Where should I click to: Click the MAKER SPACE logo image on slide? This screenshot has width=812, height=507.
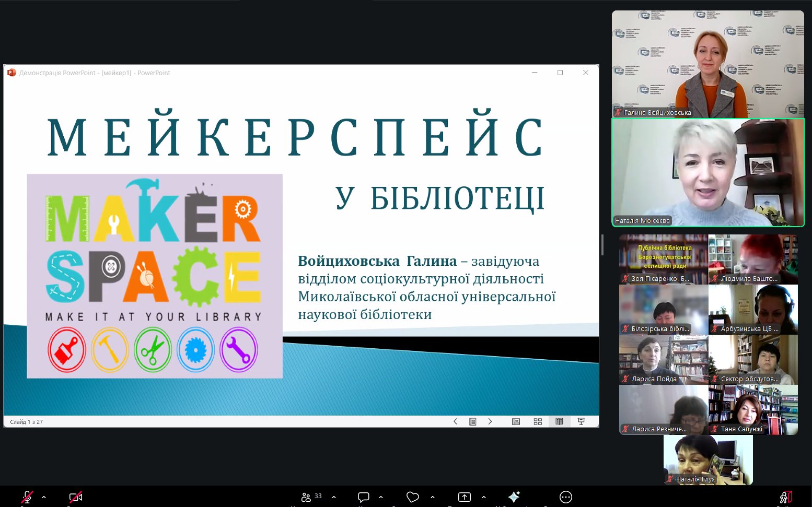click(x=155, y=276)
